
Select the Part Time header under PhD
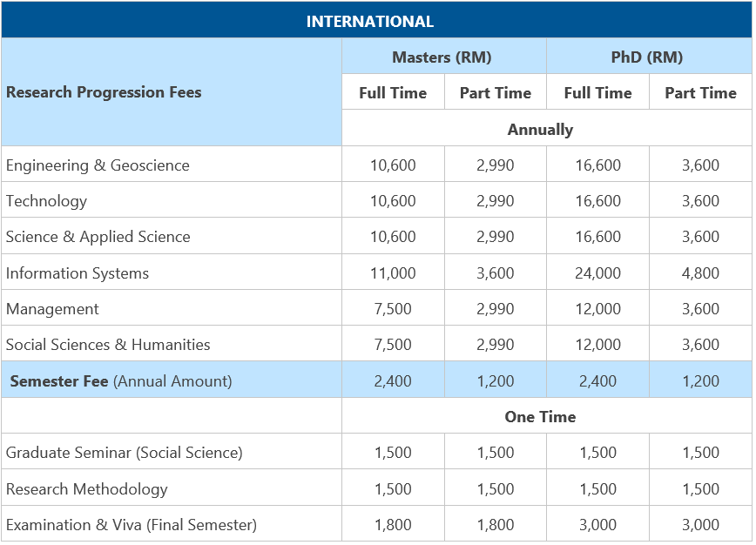[x=700, y=92]
